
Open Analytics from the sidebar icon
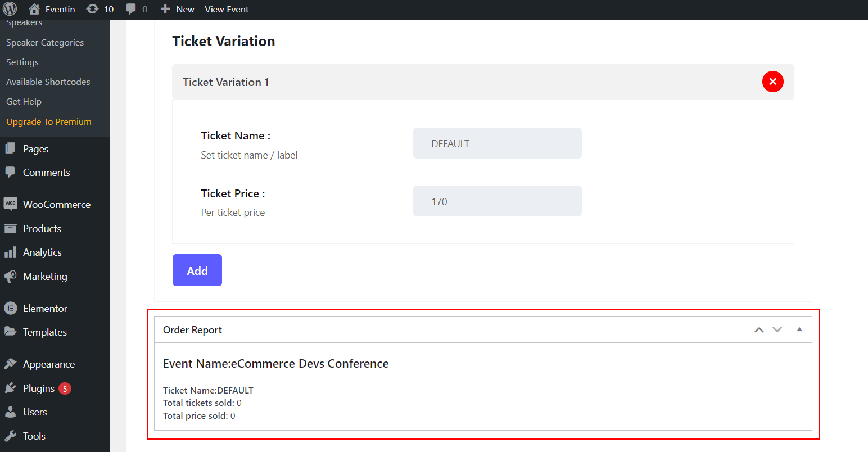(11, 252)
